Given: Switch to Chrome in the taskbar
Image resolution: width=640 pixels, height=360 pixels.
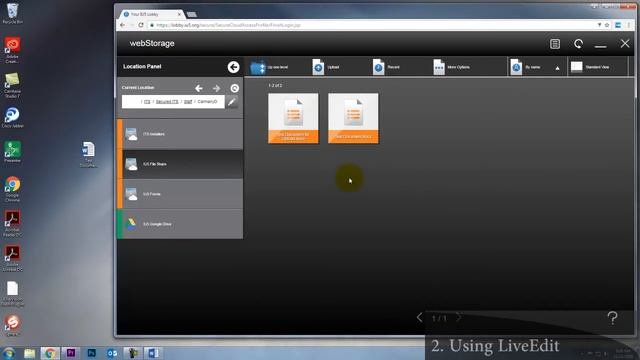Looking at the screenshot, I should coord(50,353).
